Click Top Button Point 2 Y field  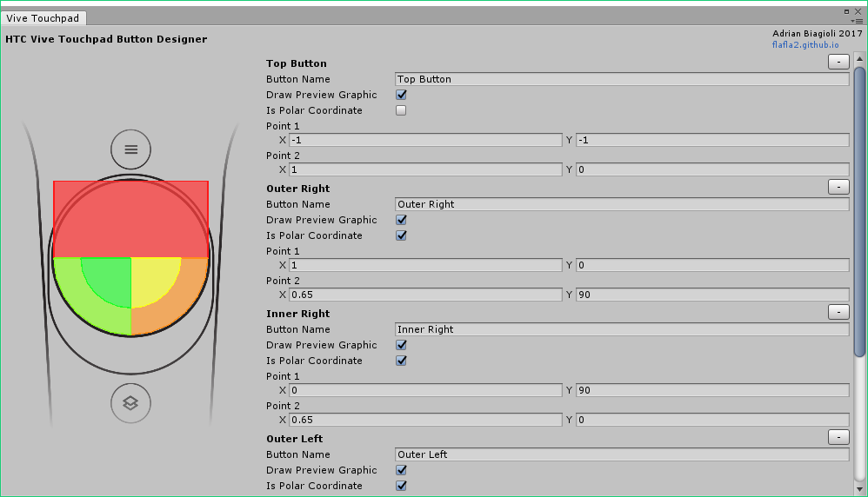[x=712, y=169]
